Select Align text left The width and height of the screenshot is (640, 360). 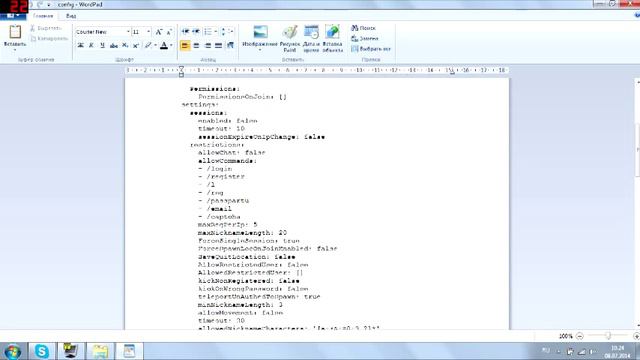185,45
